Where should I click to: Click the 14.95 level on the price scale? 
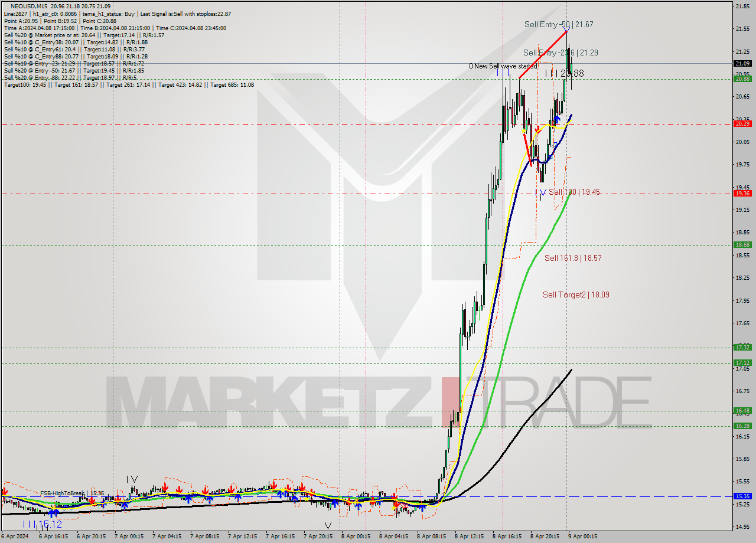[742, 526]
